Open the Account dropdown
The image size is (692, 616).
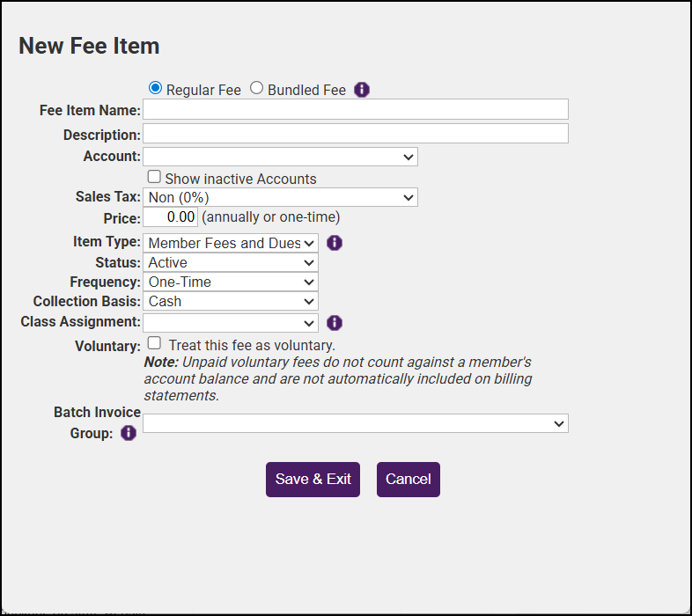280,157
